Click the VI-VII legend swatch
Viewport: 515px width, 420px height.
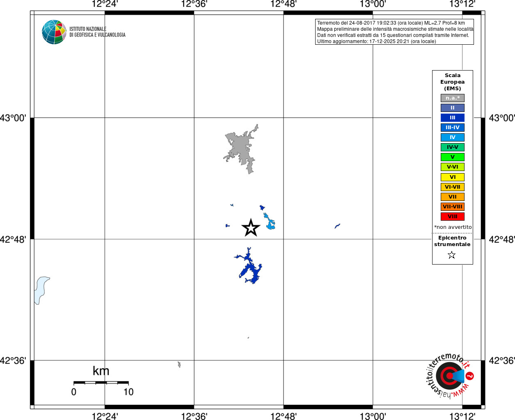453,187
